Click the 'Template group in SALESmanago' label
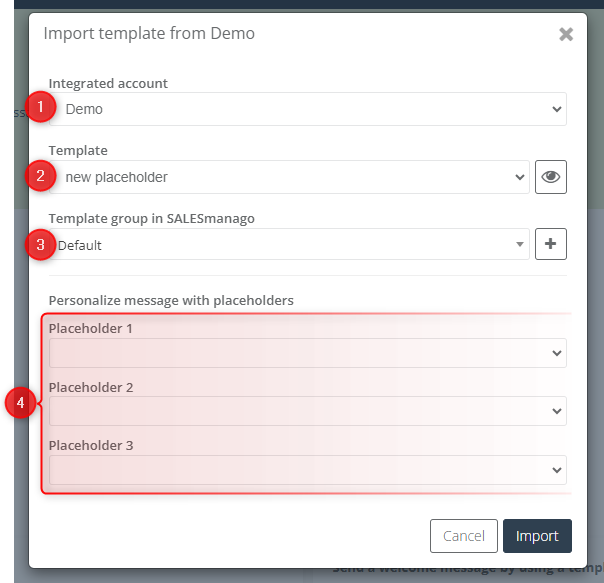 [x=151, y=218]
